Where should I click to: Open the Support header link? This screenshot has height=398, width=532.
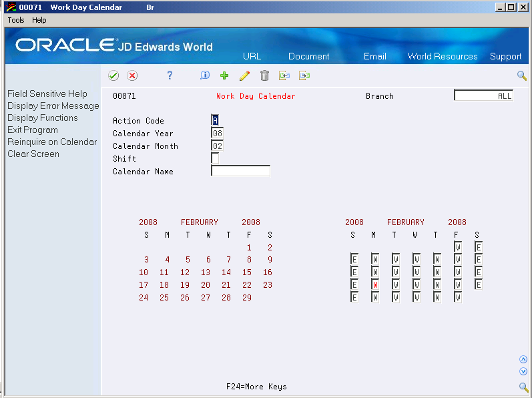coord(505,56)
